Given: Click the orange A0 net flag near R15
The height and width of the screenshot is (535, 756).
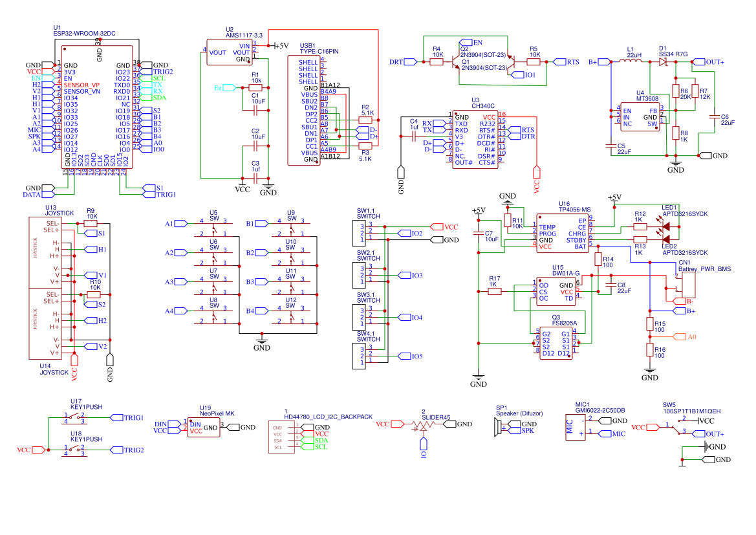Looking at the screenshot, I should (x=685, y=337).
